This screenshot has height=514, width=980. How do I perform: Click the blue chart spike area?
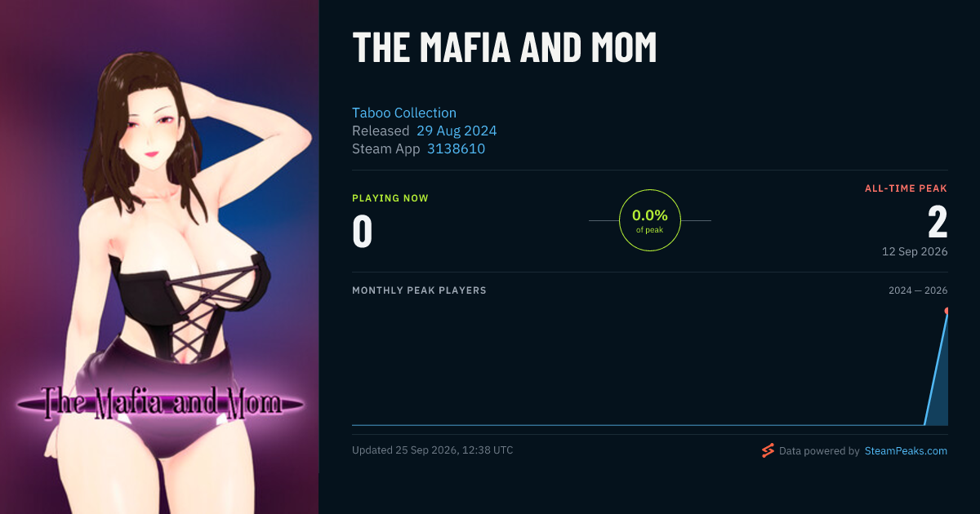click(x=939, y=383)
